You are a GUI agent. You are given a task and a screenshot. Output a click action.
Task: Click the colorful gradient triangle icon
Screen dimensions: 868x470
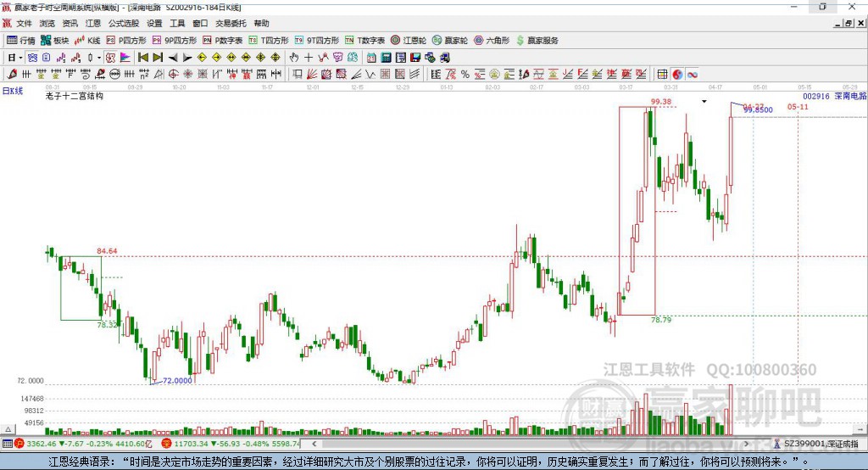click(125, 58)
